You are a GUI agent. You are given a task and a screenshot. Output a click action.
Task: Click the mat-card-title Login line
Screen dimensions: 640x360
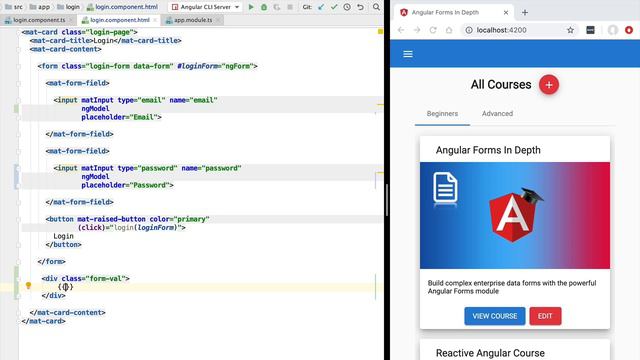105,41
